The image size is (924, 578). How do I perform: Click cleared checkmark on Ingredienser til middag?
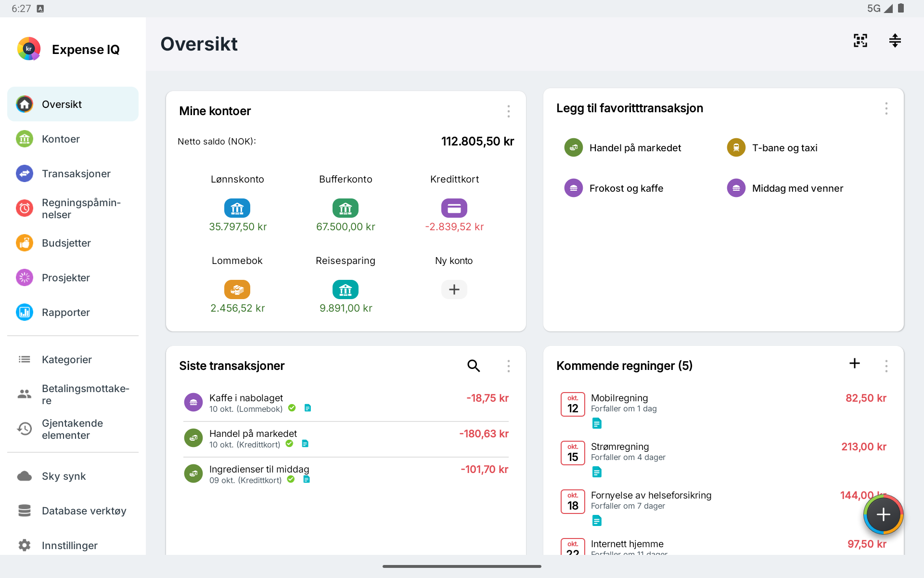[x=291, y=479]
